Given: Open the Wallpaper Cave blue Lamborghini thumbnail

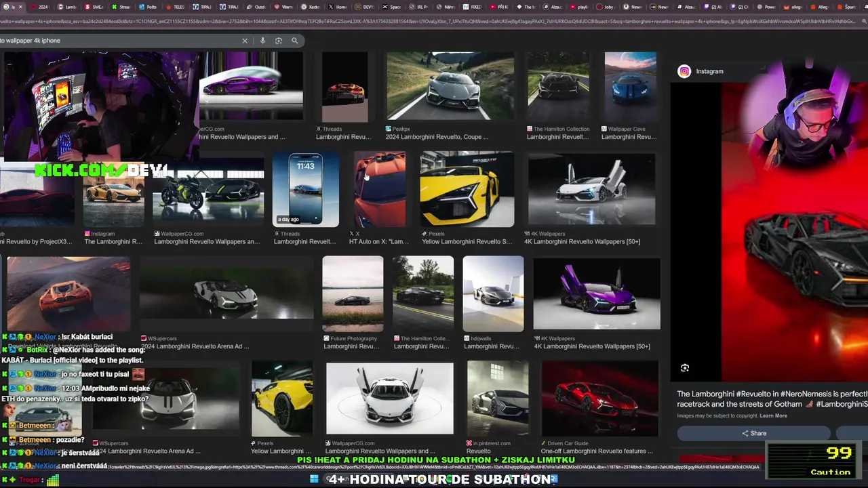Looking at the screenshot, I should (x=630, y=86).
